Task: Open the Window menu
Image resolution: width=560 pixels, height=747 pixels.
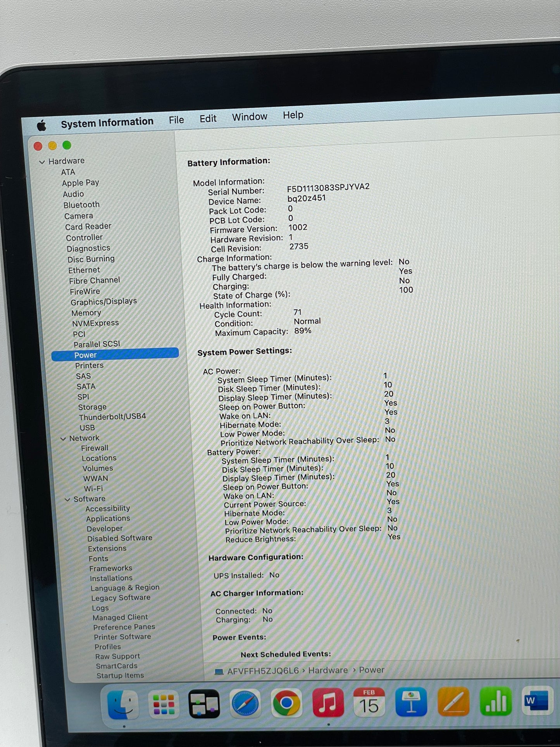Action: coord(250,117)
